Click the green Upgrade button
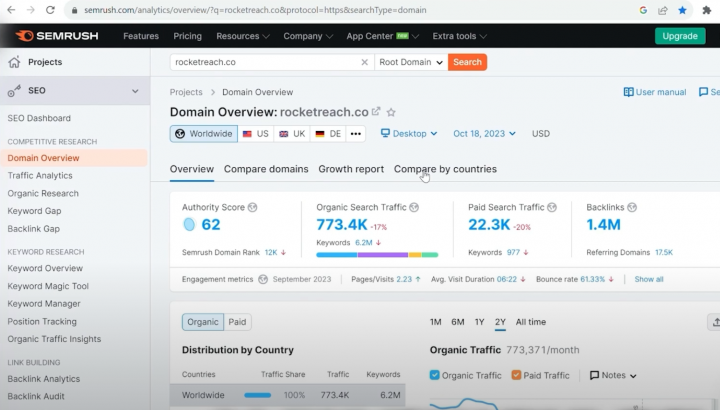The height and width of the screenshot is (410, 720). (x=680, y=36)
